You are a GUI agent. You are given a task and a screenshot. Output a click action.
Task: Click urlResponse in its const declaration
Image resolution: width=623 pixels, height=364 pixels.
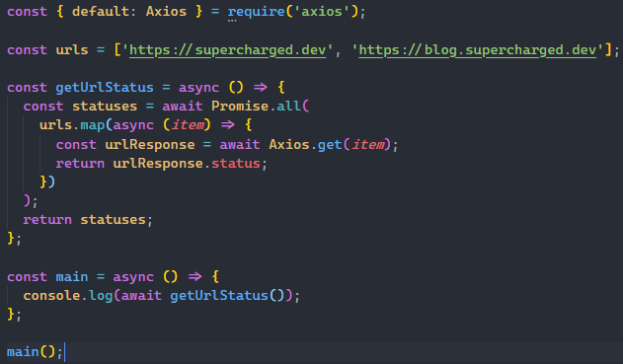(x=150, y=144)
